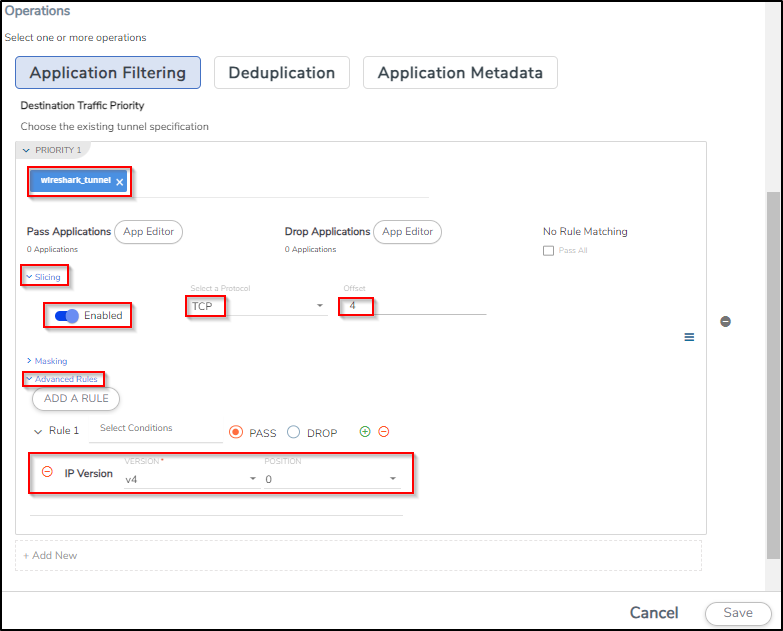This screenshot has height=631, width=783.
Task: Click the vertical scrollbar thumb
Action: coord(773,375)
